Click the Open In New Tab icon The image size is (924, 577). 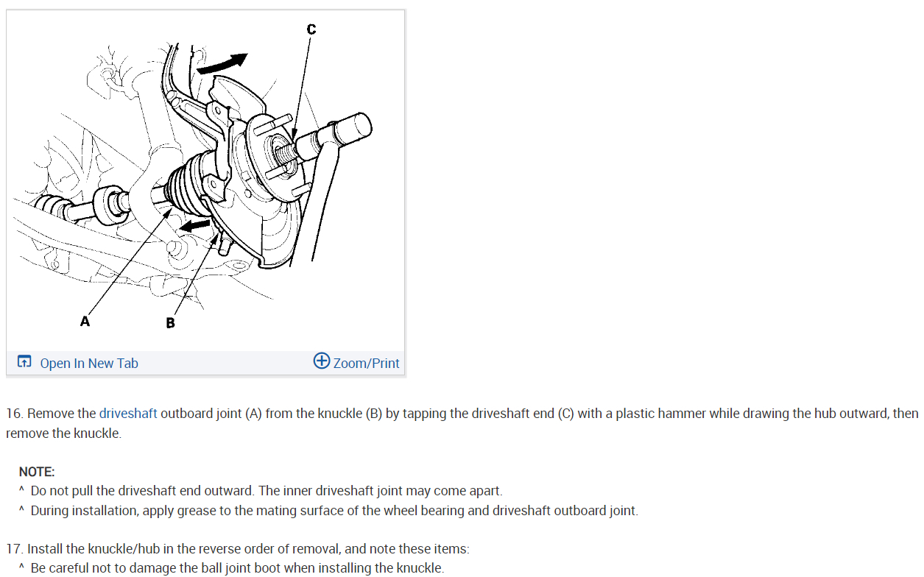click(x=24, y=362)
